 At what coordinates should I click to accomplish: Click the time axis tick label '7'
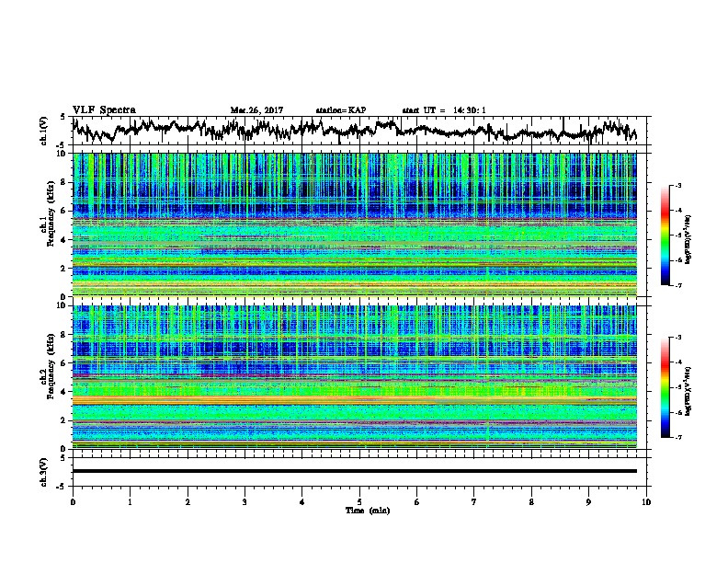point(474,502)
